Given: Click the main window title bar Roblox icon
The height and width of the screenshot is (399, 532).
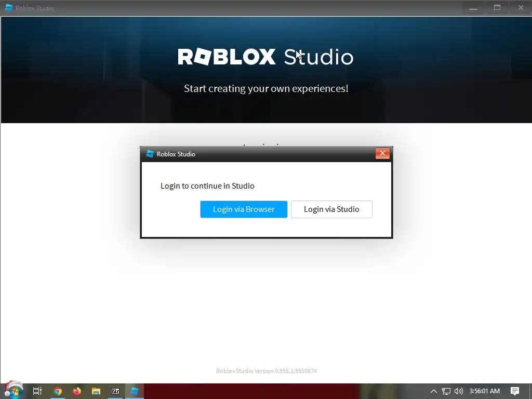Looking at the screenshot, I should 8,8.
